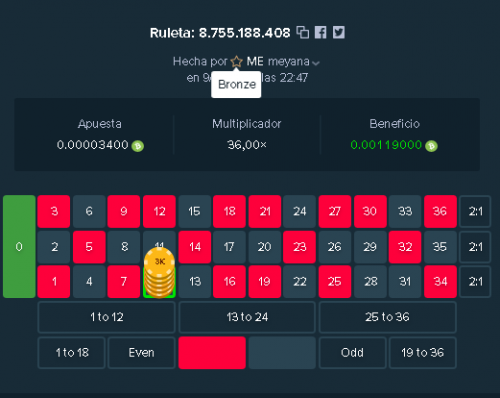The height and width of the screenshot is (398, 500).
Task: Select number 4 on the board
Action: [89, 282]
